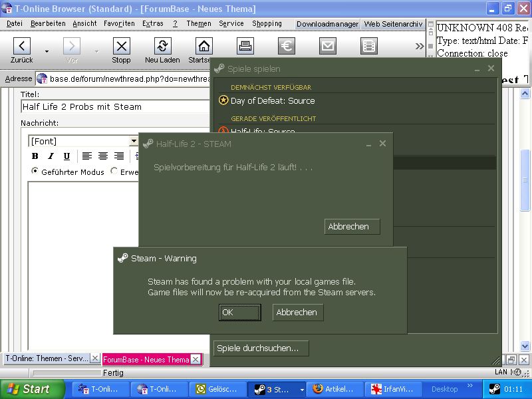This screenshot has height=399, width=532.
Task: Click into the Titel input field
Action: point(115,106)
